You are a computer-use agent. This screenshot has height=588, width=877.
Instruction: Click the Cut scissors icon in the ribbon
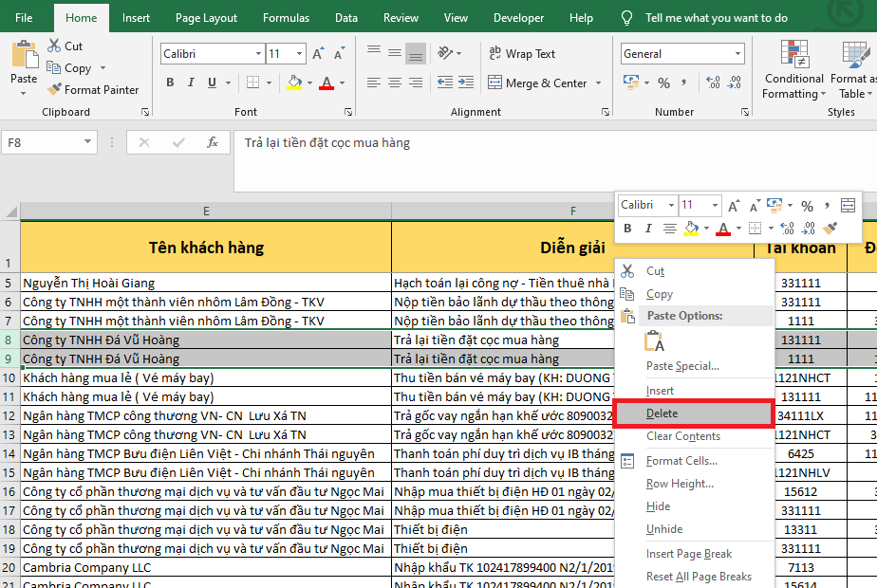[x=54, y=46]
